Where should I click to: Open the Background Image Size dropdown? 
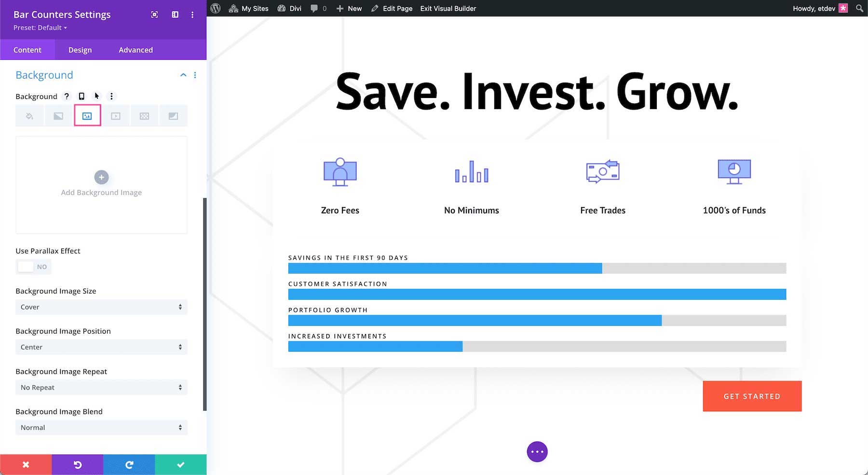[101, 307]
